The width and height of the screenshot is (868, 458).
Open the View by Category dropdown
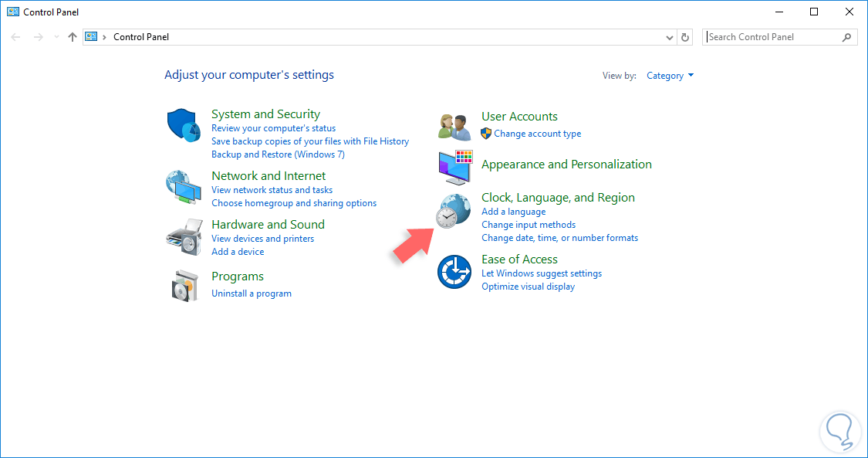pos(670,76)
